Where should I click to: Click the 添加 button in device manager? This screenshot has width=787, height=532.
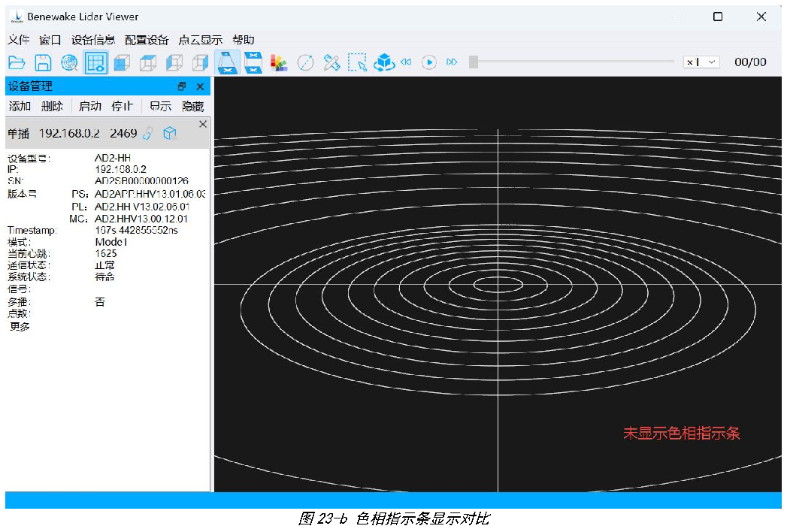20,107
